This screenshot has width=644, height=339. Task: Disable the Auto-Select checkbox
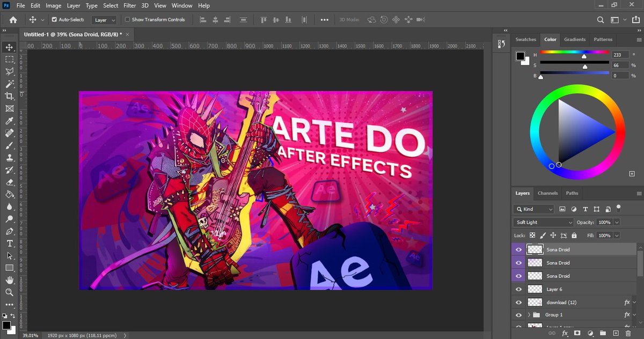(x=54, y=20)
